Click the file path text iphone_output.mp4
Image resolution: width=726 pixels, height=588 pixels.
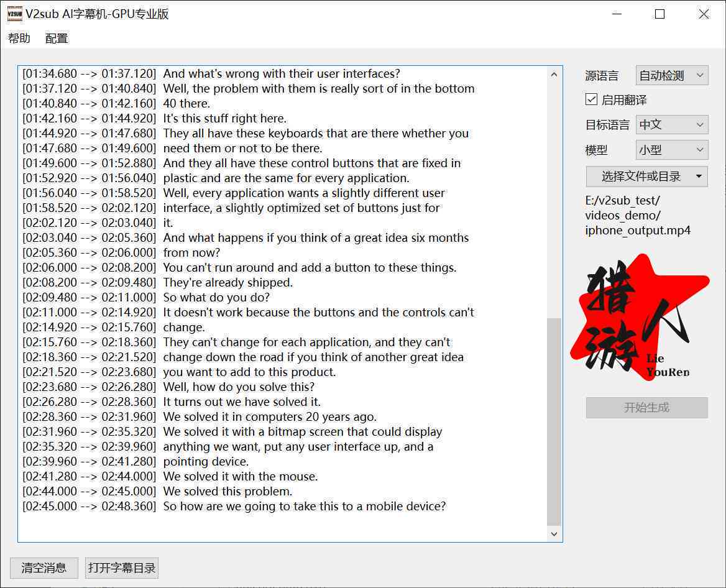[x=638, y=230]
